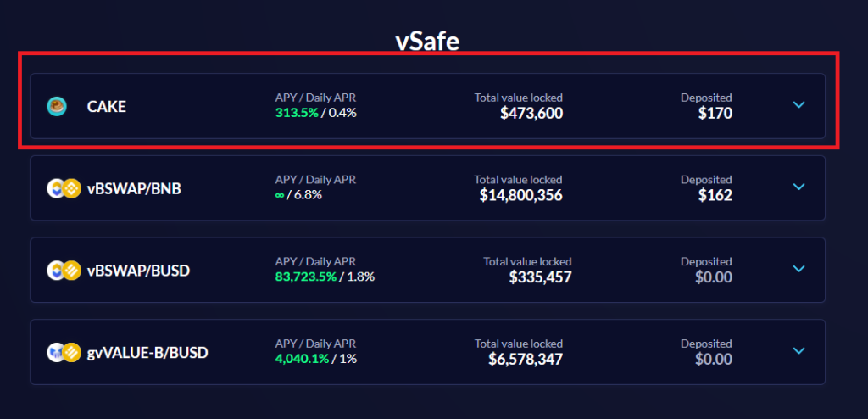Click the CAKE deposited amount $170
The image size is (868, 419).
pos(715,113)
